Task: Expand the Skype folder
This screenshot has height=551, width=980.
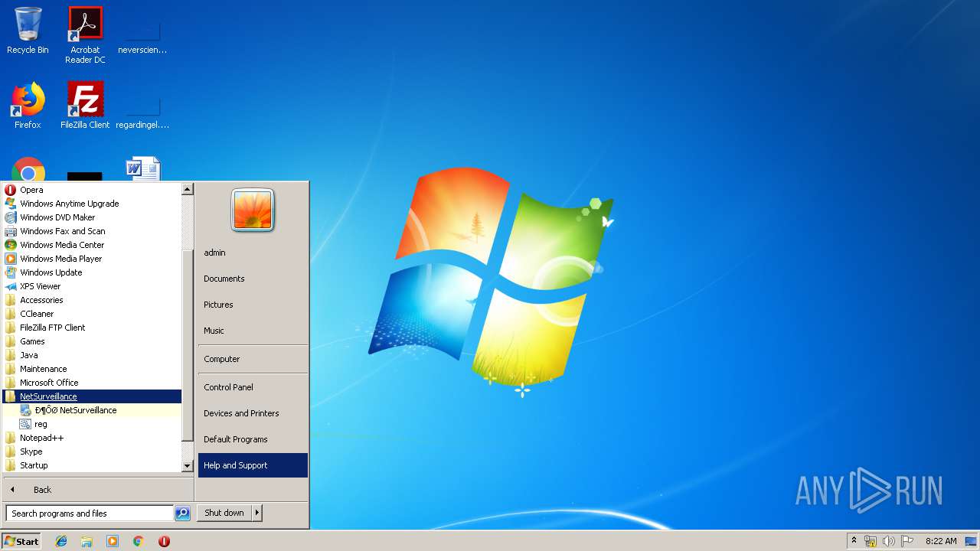Action: click(92, 452)
